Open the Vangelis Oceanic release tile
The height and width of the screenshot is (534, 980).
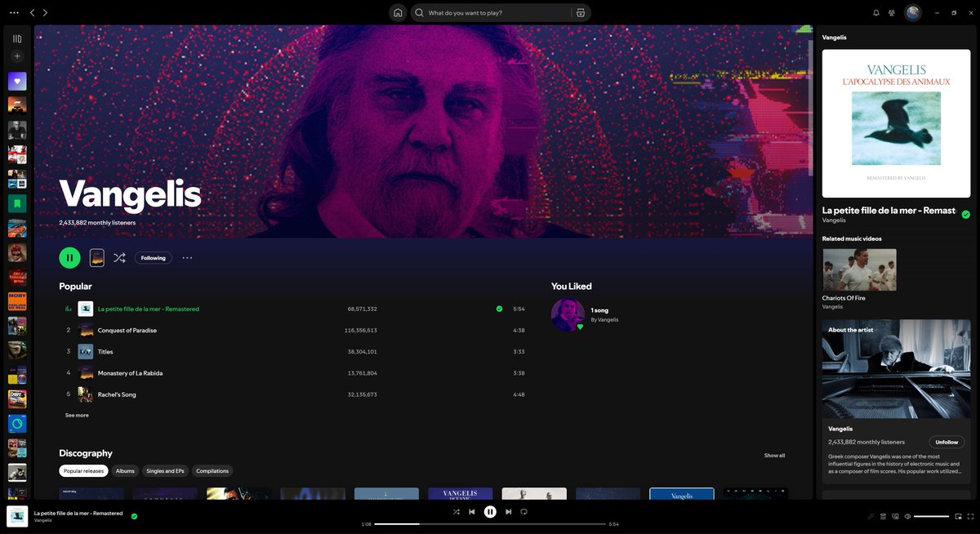click(x=460, y=494)
